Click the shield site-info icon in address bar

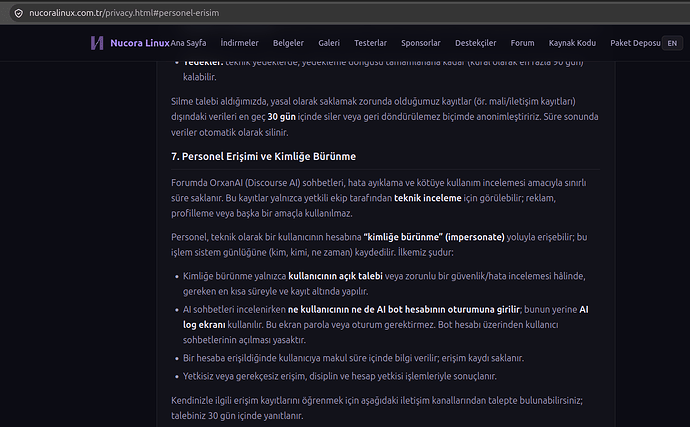click(18, 13)
